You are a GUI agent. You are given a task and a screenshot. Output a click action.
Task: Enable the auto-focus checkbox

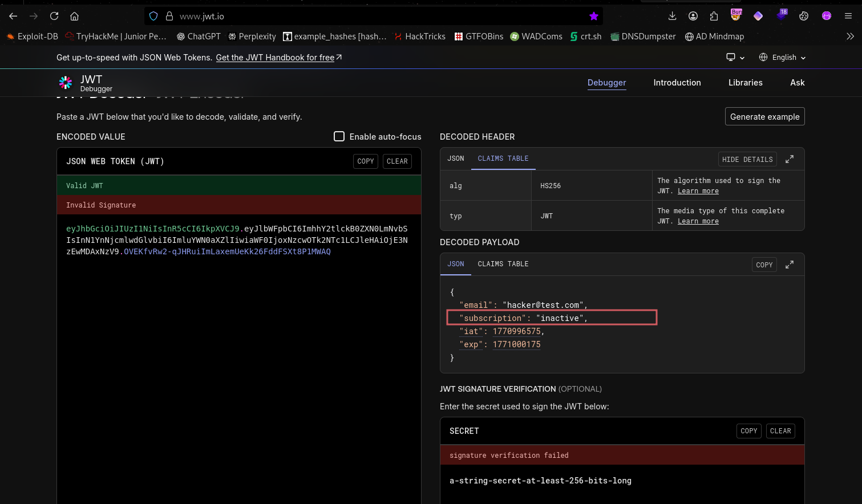click(x=339, y=136)
